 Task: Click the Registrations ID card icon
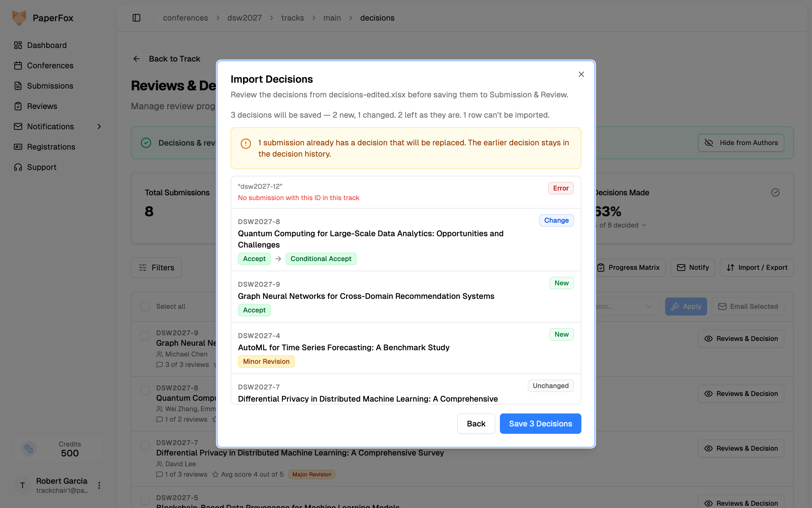[x=18, y=147]
